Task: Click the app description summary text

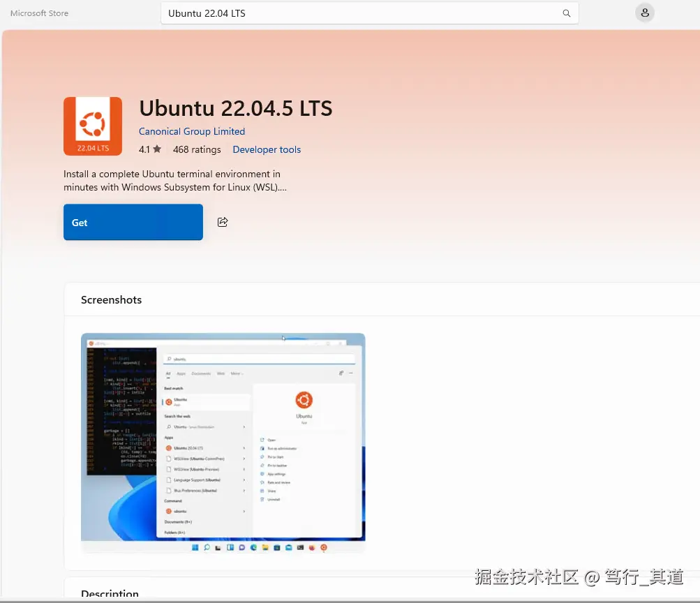Action: (175, 181)
